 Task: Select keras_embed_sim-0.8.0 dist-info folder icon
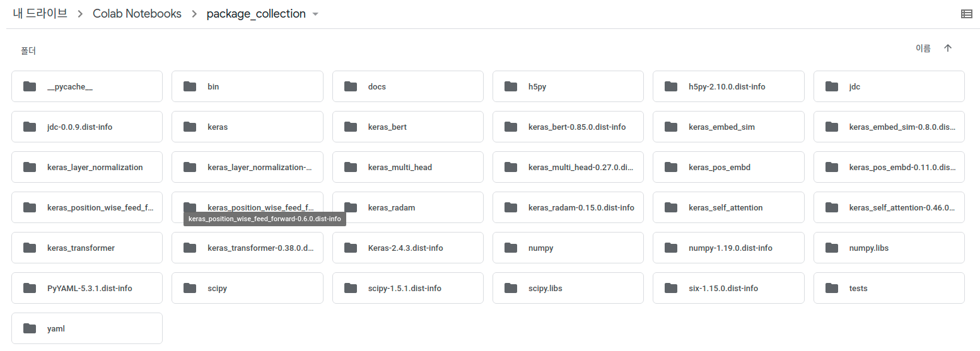click(x=832, y=127)
